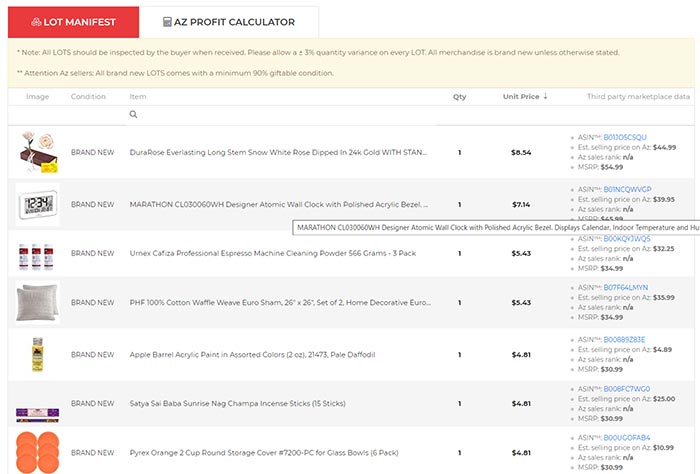The height and width of the screenshot is (474, 700).
Task: Click the BRAND NEW condition in the DuraRose row
Action: (92, 152)
